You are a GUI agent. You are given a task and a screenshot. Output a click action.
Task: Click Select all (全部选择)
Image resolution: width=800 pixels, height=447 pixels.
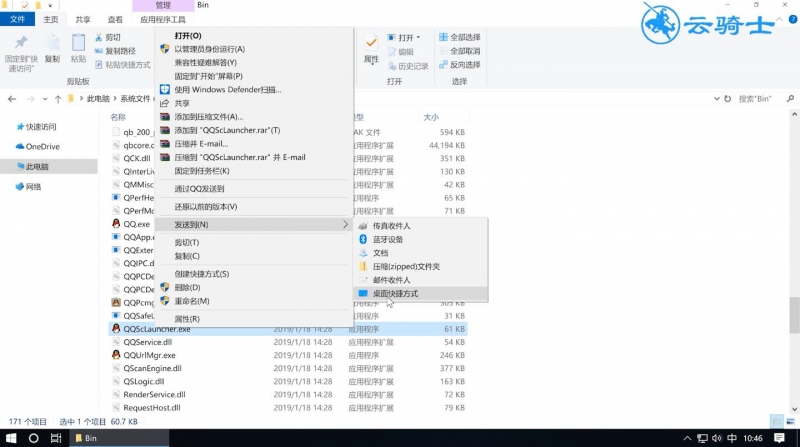point(460,37)
